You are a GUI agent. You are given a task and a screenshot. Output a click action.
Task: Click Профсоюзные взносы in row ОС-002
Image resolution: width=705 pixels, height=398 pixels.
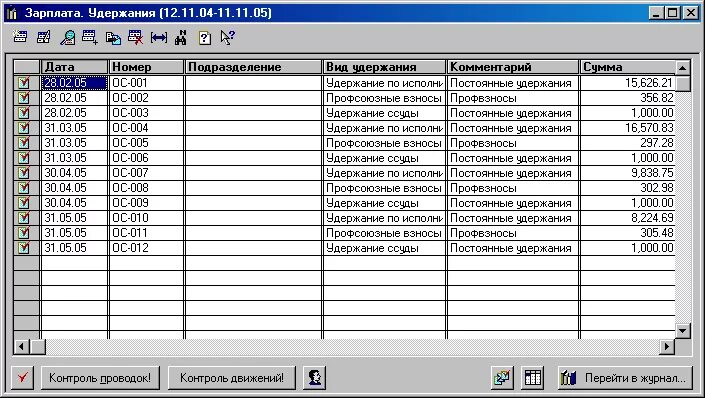(384, 98)
